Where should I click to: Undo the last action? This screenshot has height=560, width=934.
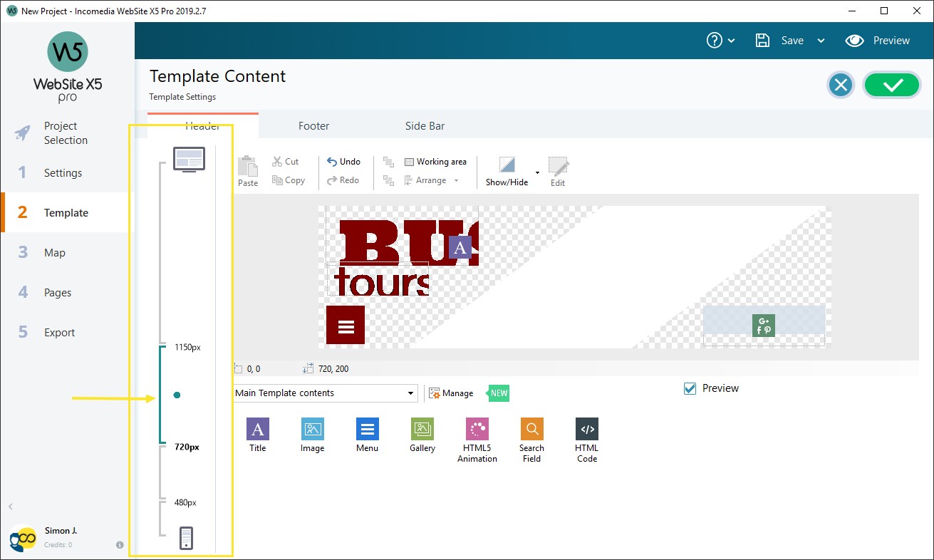click(x=343, y=162)
